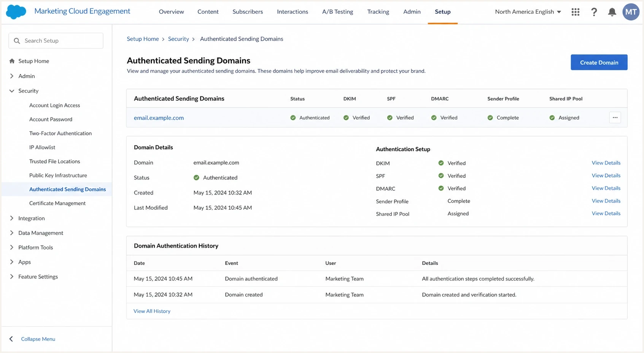Image resolution: width=644 pixels, height=353 pixels.
Task: Open the Subscribers tab
Action: click(248, 12)
